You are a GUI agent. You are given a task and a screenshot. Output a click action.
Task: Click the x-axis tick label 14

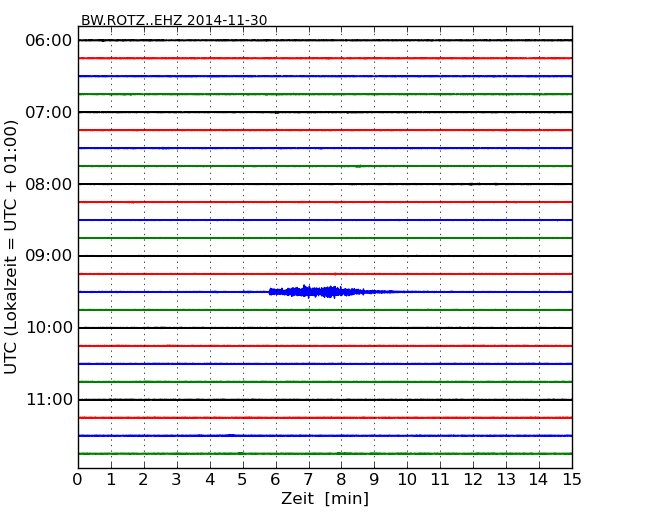539,480
